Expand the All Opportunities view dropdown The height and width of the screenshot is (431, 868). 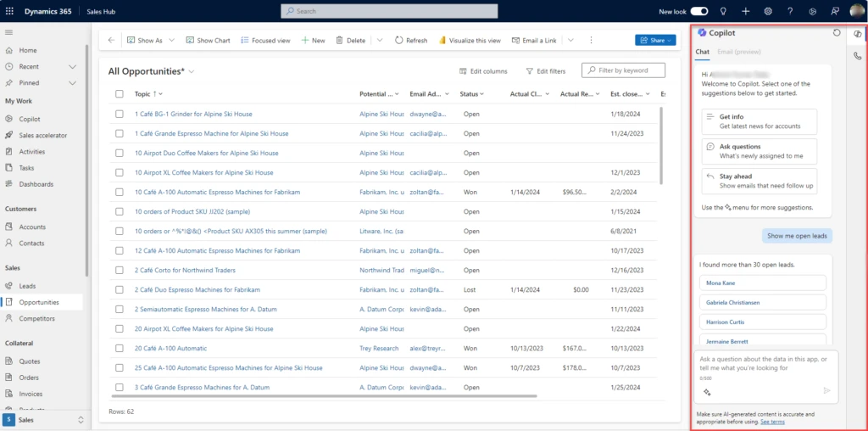[x=192, y=71]
